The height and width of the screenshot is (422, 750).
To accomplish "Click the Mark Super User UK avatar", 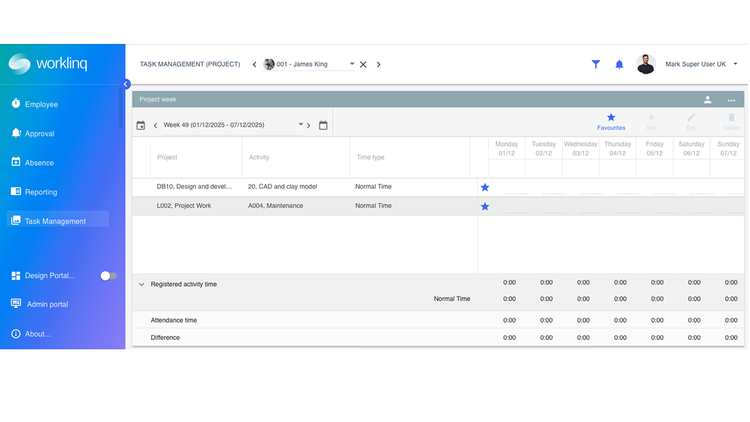I will coord(646,64).
